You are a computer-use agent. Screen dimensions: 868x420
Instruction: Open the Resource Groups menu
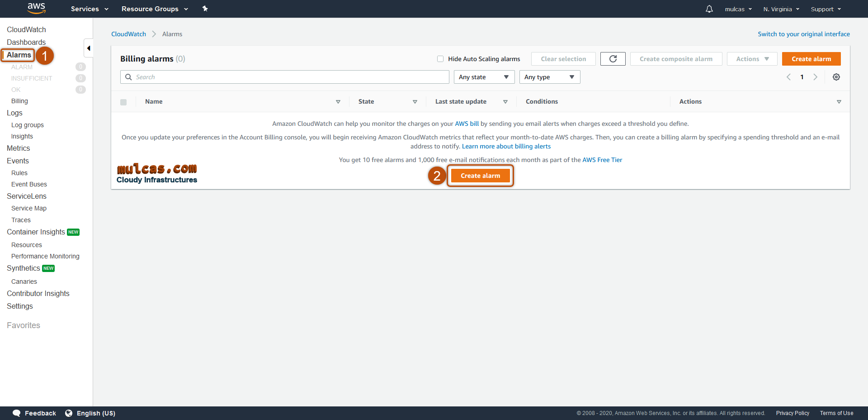[x=154, y=9]
